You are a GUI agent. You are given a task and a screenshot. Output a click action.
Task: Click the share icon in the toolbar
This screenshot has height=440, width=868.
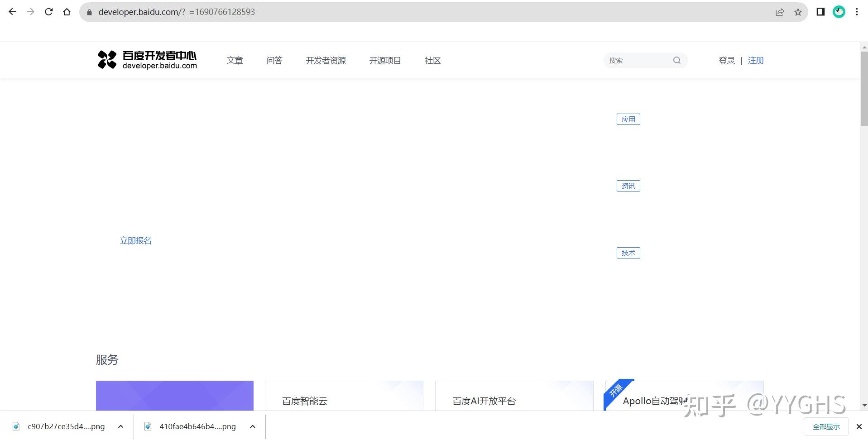[780, 12]
